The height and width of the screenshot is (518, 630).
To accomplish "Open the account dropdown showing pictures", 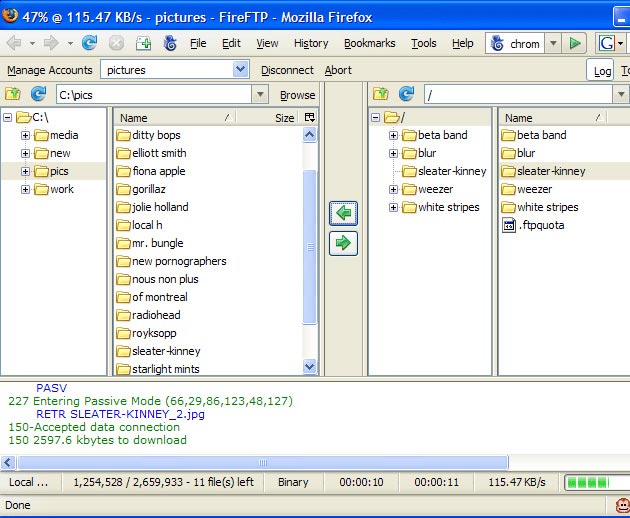I will pos(240,70).
